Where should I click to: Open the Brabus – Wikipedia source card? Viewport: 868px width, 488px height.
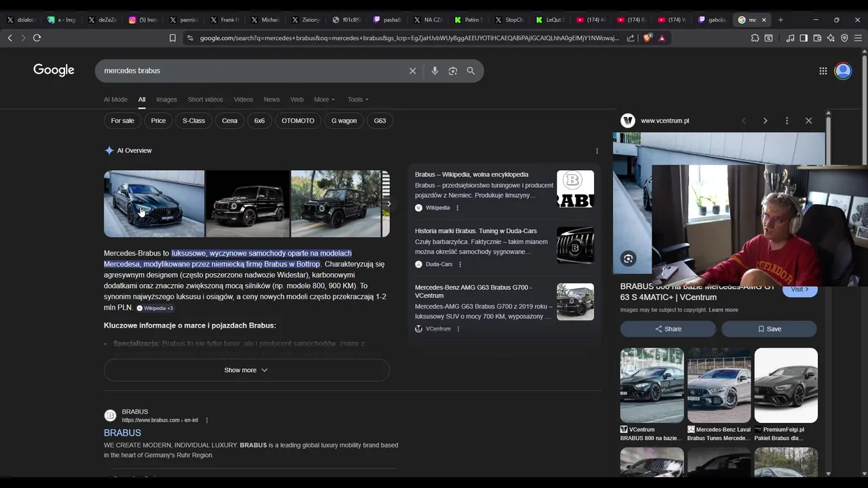(504, 190)
